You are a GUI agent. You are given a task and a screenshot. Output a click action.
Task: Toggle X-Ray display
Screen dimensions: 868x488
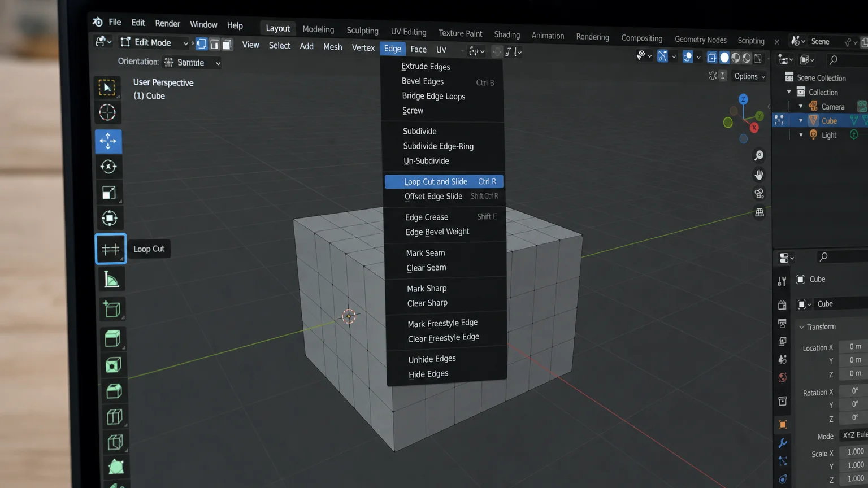pos(712,57)
